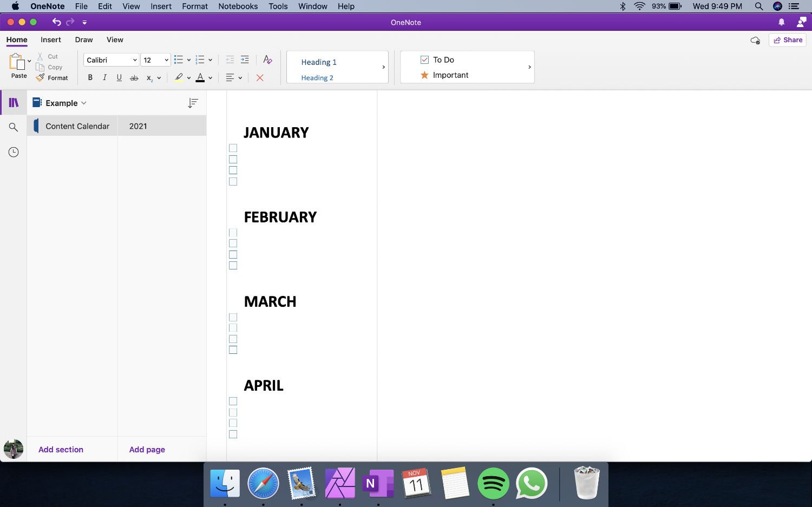Click Add section
The image size is (812, 507).
[61, 450]
